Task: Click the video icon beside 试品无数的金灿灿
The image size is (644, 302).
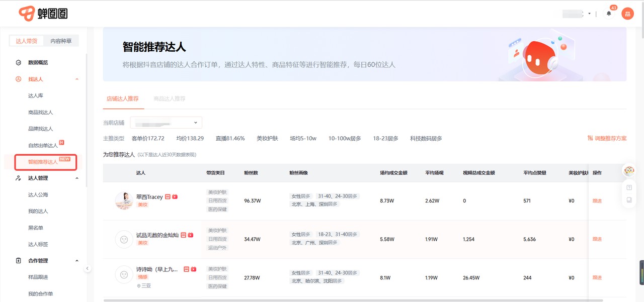Action: point(191,235)
